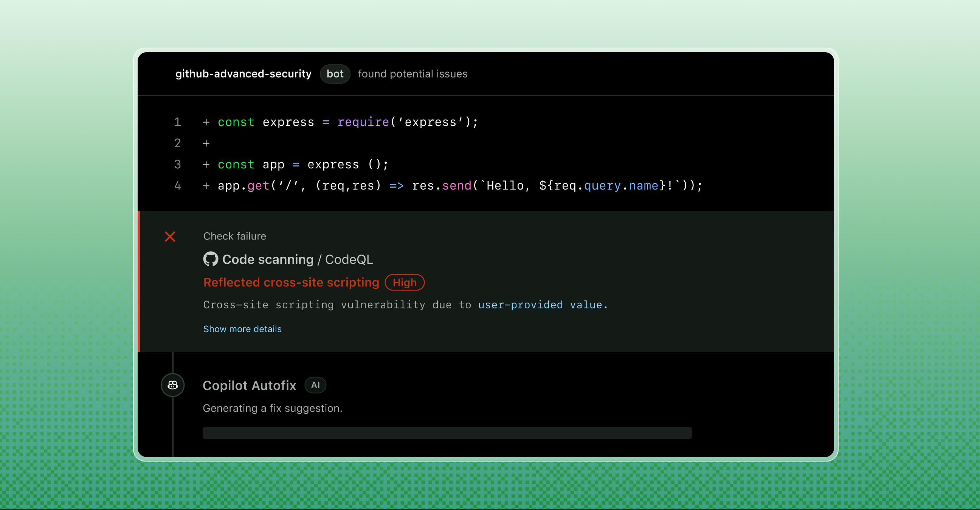
Task: Click the Copilot Autofix avatar icon
Action: click(173, 385)
